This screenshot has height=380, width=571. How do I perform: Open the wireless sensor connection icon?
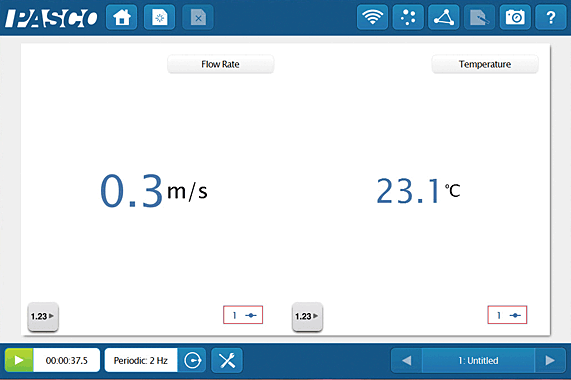[x=372, y=17]
